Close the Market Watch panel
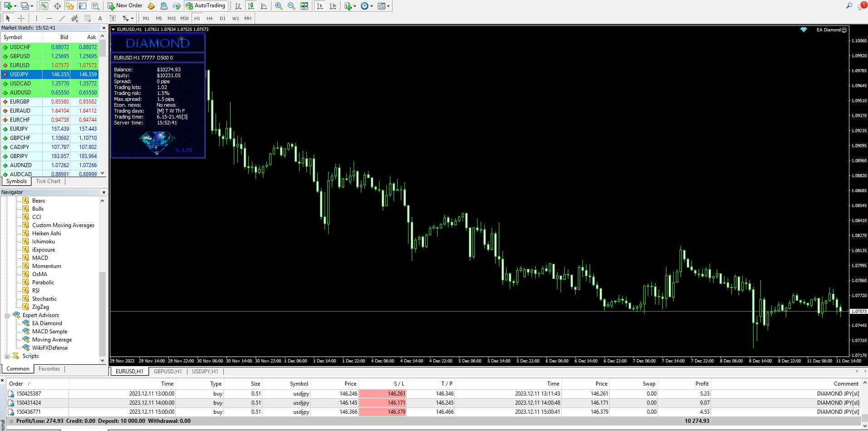The height and width of the screenshot is (431, 868). click(x=104, y=28)
